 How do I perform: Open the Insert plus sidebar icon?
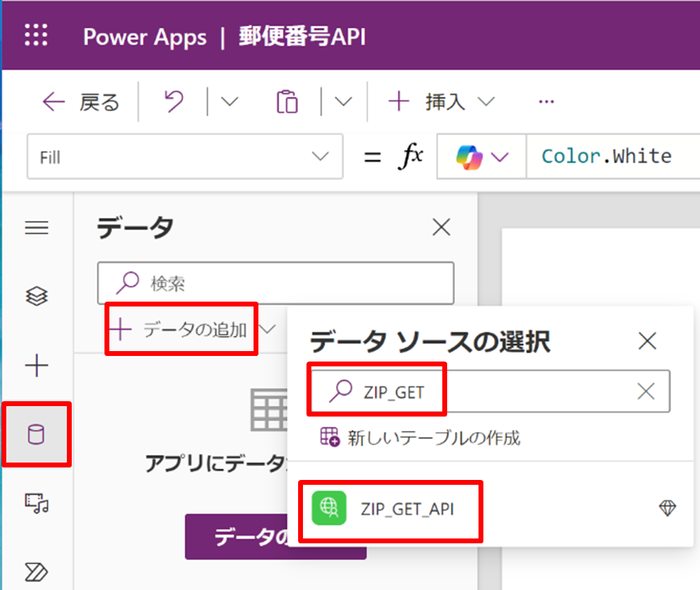pyautogui.click(x=37, y=366)
